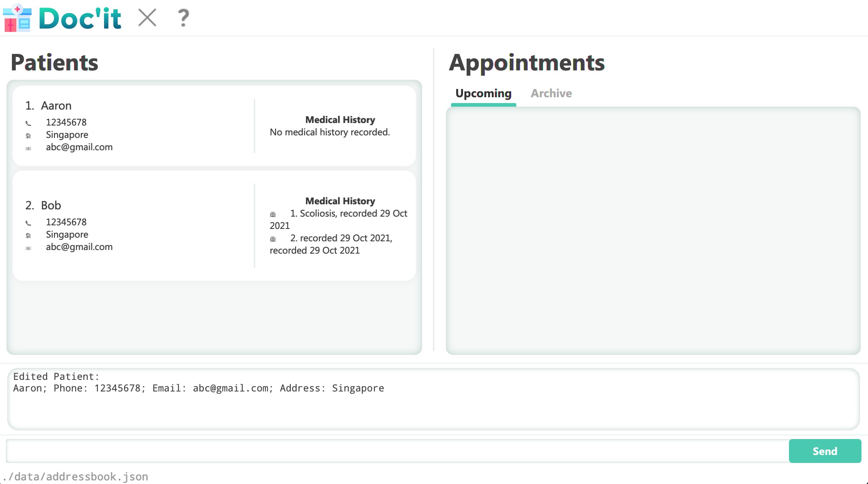Click the email icon beside Aaron's address
Image resolution: width=868 pixels, height=484 pixels.
click(28, 148)
